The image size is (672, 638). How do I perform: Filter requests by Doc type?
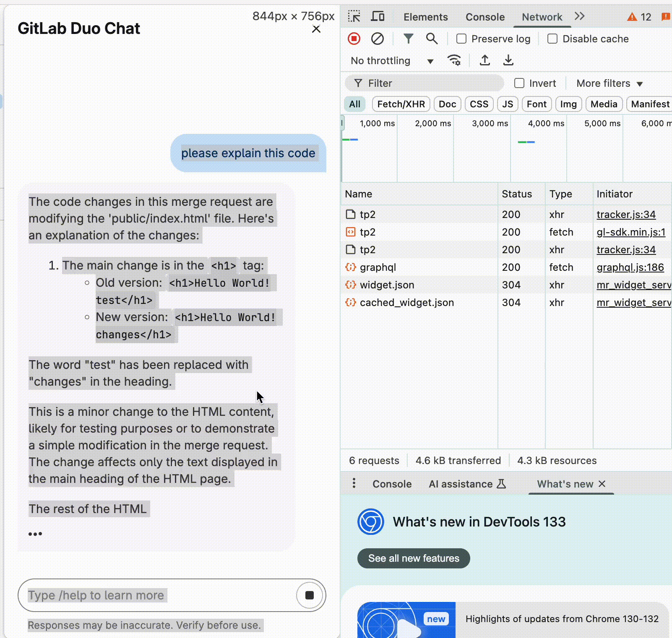448,104
